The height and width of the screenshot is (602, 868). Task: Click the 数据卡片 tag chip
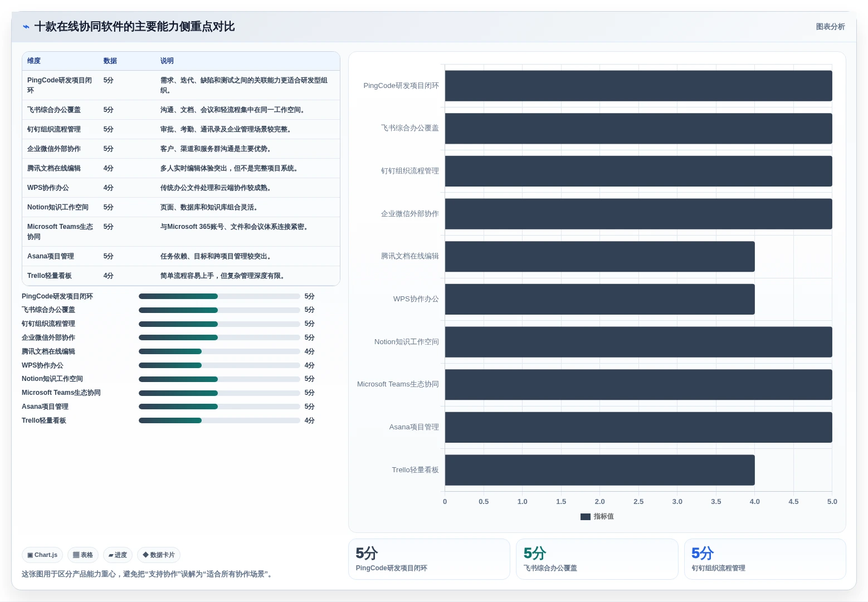pos(159,555)
